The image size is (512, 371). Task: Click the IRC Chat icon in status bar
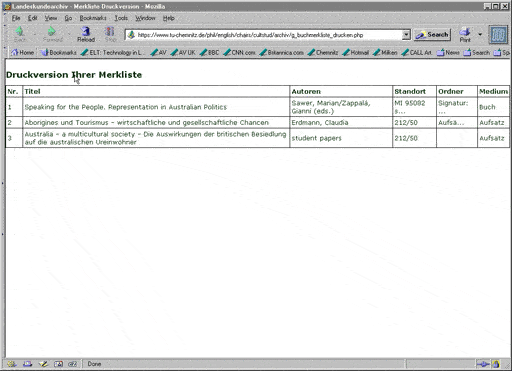point(73,364)
